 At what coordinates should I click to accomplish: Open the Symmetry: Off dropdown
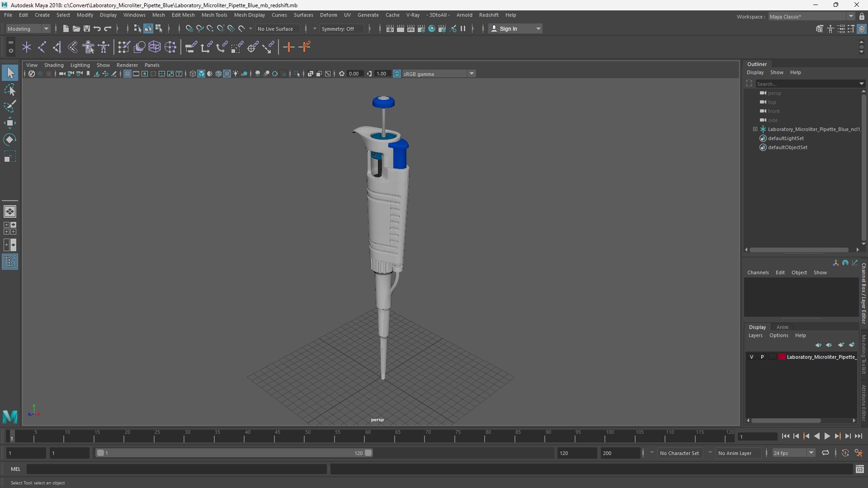coord(315,28)
